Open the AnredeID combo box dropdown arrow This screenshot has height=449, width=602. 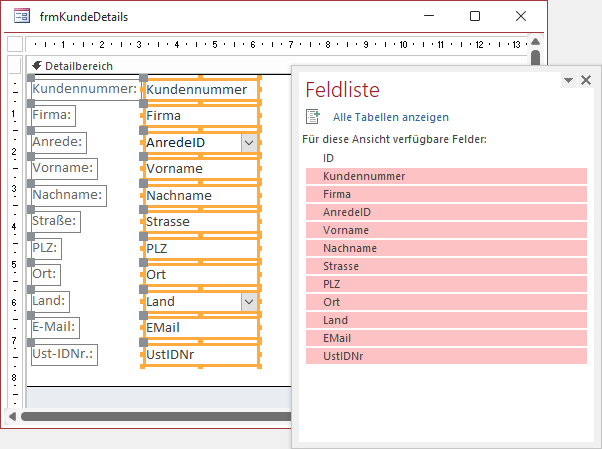click(x=249, y=143)
